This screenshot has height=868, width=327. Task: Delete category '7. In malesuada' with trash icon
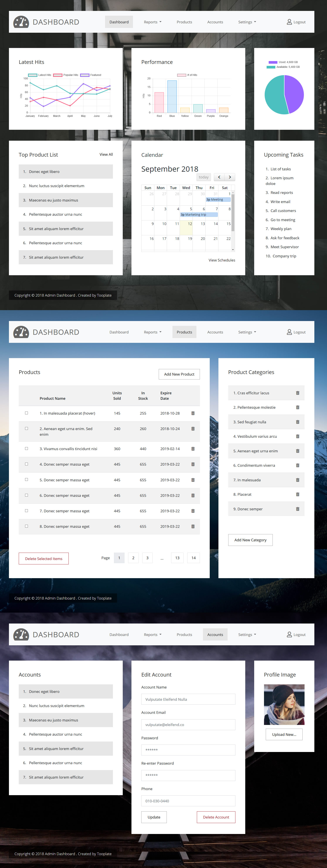pos(298,480)
